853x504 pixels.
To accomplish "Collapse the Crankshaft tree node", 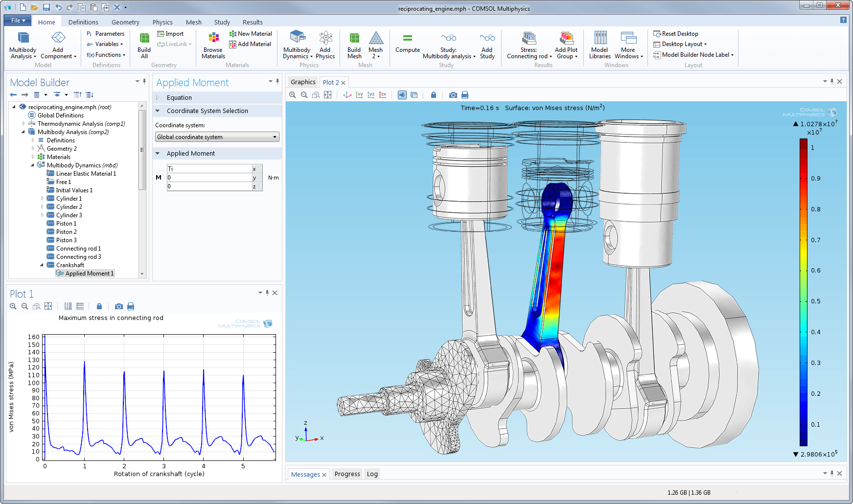I will pos(42,265).
